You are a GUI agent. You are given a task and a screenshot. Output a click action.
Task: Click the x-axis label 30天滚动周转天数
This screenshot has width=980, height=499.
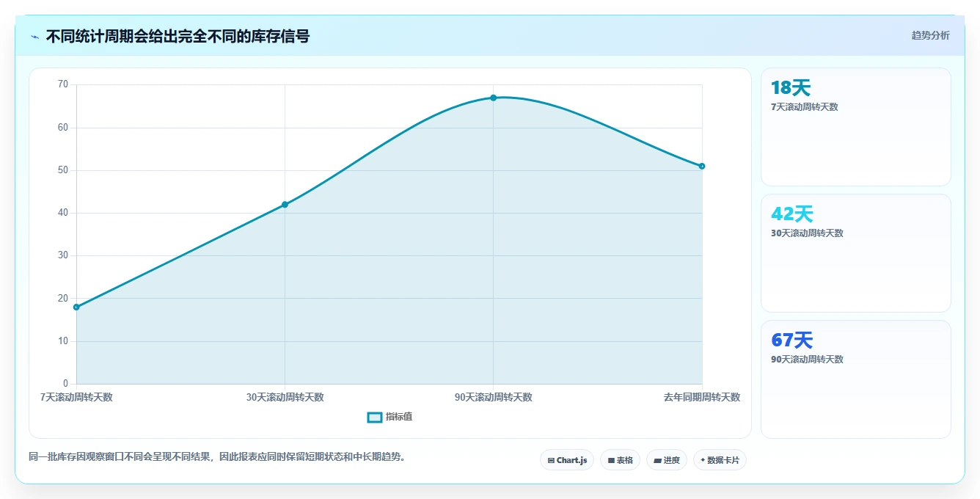(x=285, y=397)
